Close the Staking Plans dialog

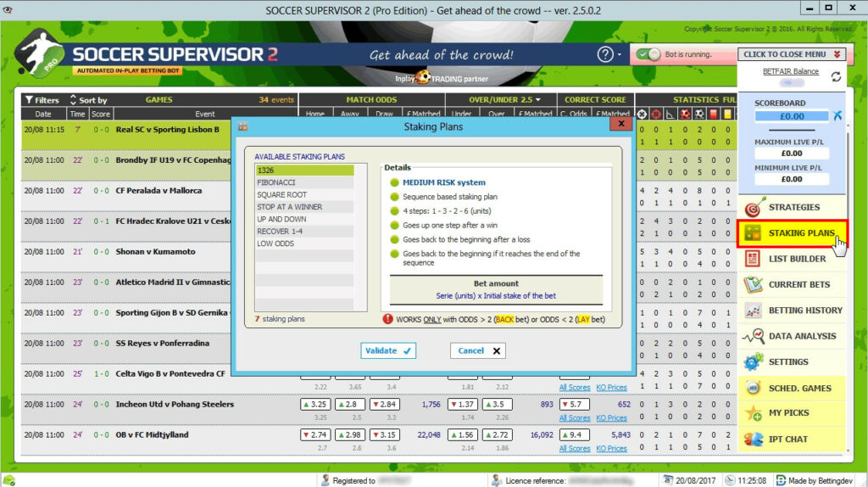(x=621, y=124)
